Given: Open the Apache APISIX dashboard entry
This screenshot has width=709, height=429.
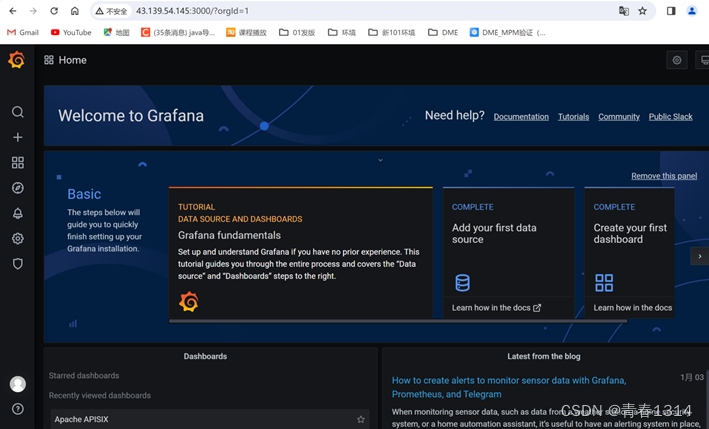Looking at the screenshot, I should click(210, 420).
